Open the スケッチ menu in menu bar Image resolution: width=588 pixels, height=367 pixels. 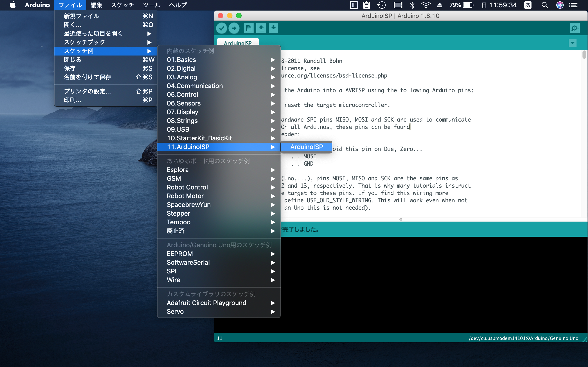pos(122,5)
